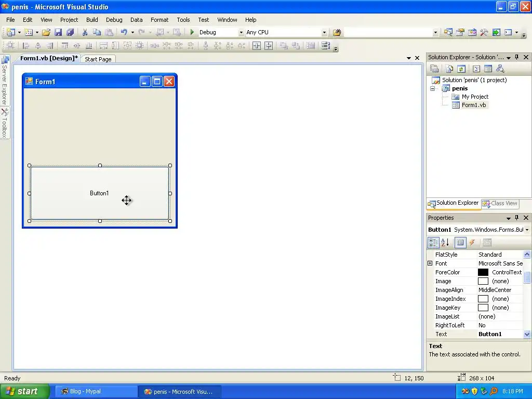Collapse the penis project tree node
The width and height of the screenshot is (532, 399).
(x=433, y=88)
